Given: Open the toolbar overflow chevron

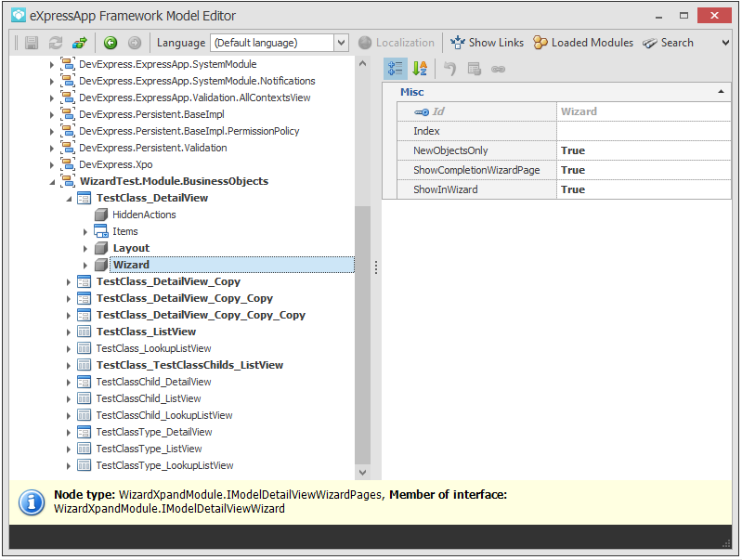Looking at the screenshot, I should (x=725, y=43).
